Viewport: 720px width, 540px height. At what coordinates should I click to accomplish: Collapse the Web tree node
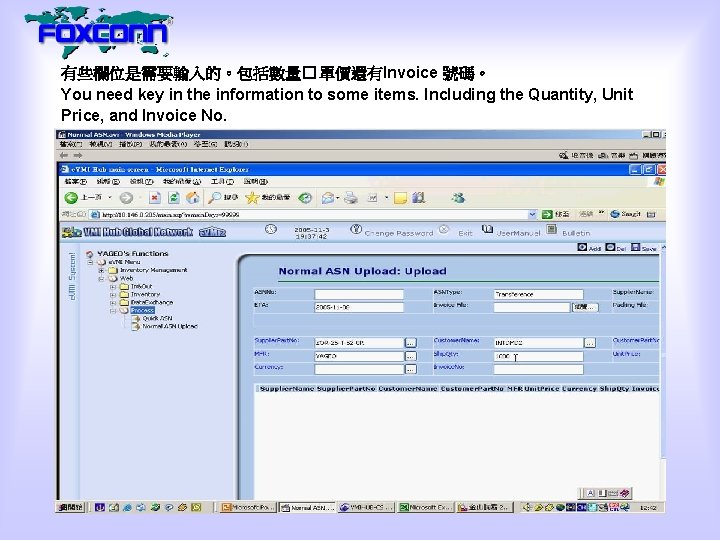tap(101, 279)
